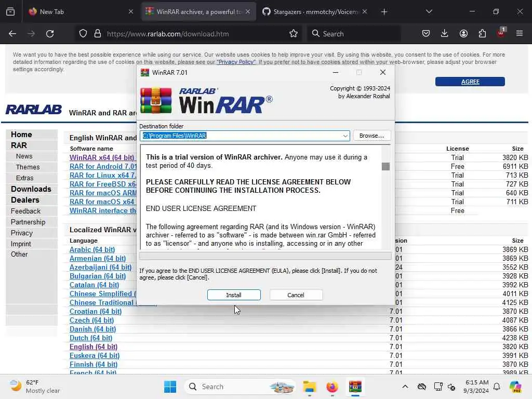Open Home in site navigation
This screenshot has width=532, height=399.
(21, 135)
